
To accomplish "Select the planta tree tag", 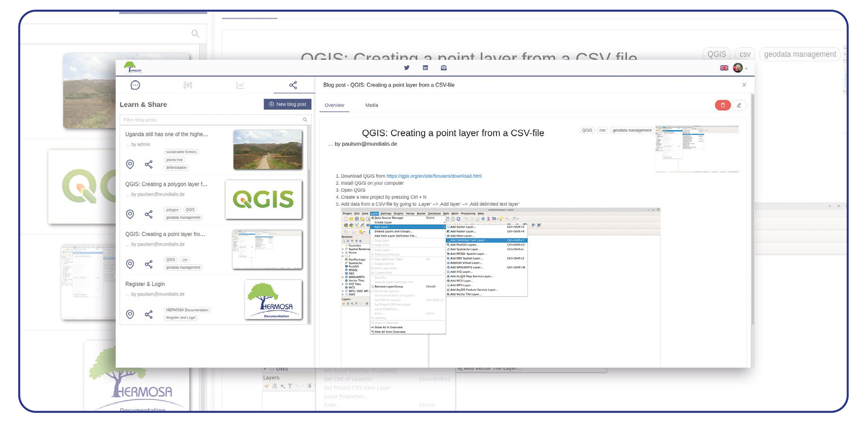I will [x=175, y=160].
